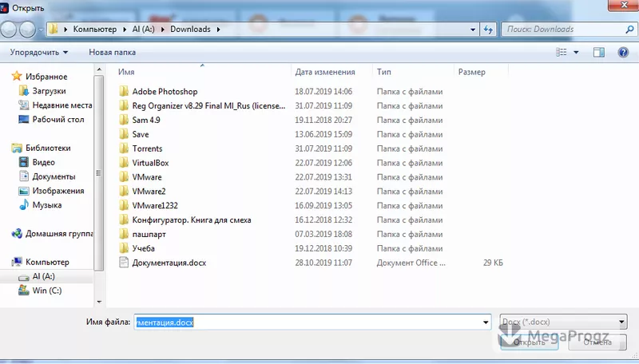Click the navigation pane scroll down arrow
The image size is (639, 364).
click(x=99, y=302)
